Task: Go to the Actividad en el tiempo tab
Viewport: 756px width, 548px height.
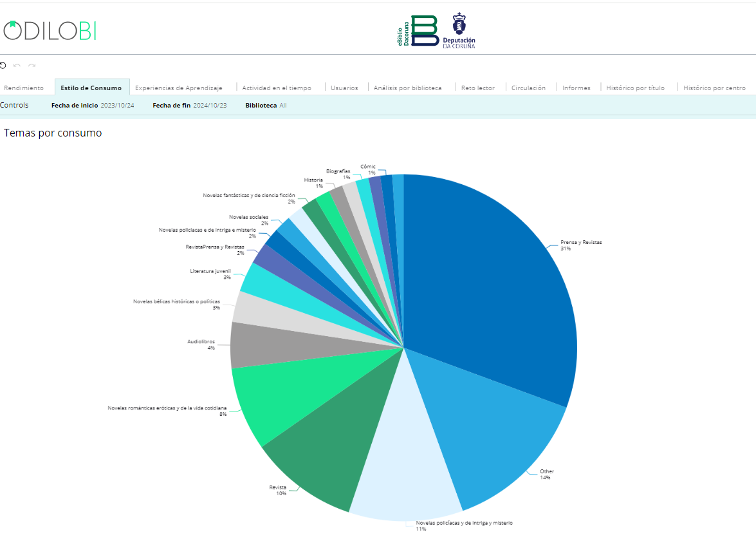Action: click(x=277, y=88)
